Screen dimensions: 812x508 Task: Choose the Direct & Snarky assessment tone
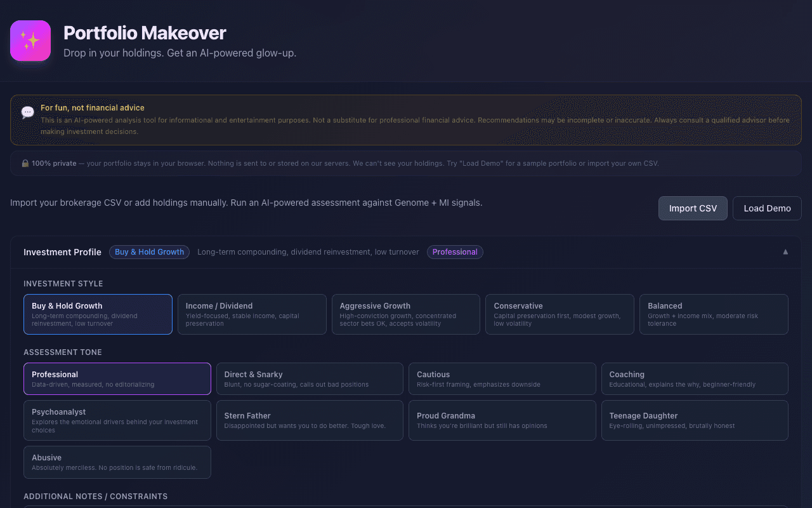310,378
